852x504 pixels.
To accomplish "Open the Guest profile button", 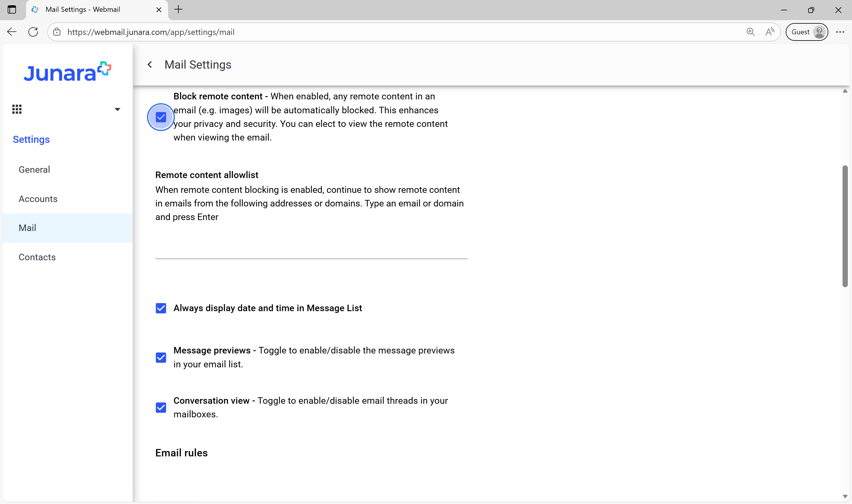I will tap(807, 32).
